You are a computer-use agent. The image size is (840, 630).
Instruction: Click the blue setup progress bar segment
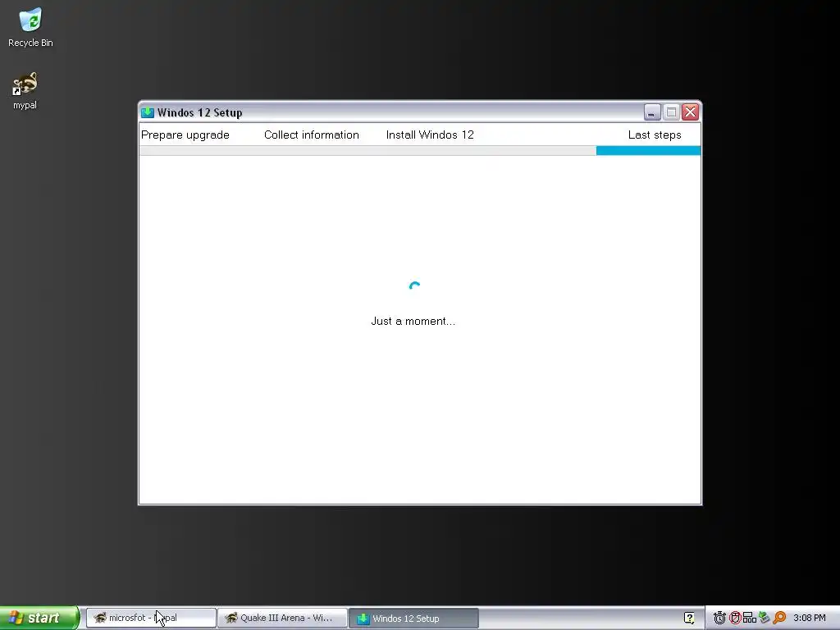pyautogui.click(x=648, y=151)
